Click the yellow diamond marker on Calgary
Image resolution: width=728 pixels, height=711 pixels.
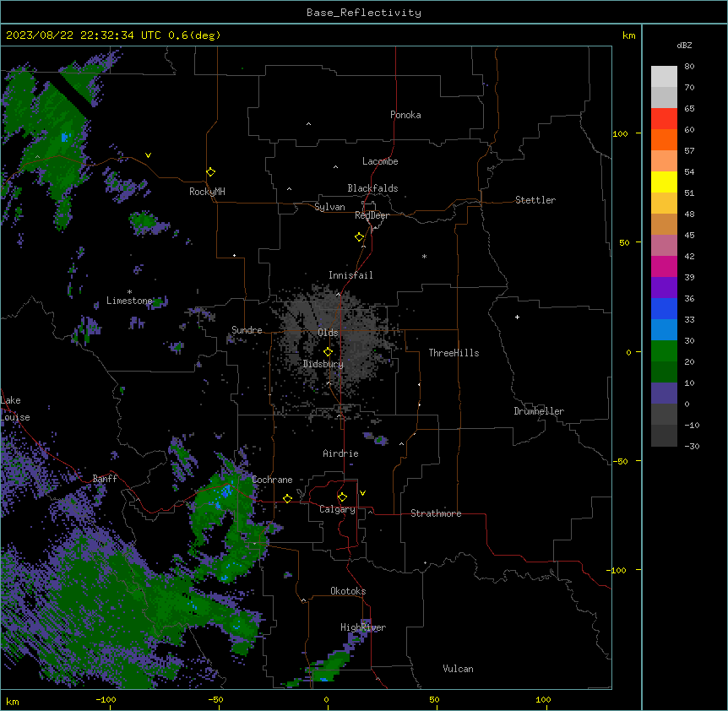343,497
